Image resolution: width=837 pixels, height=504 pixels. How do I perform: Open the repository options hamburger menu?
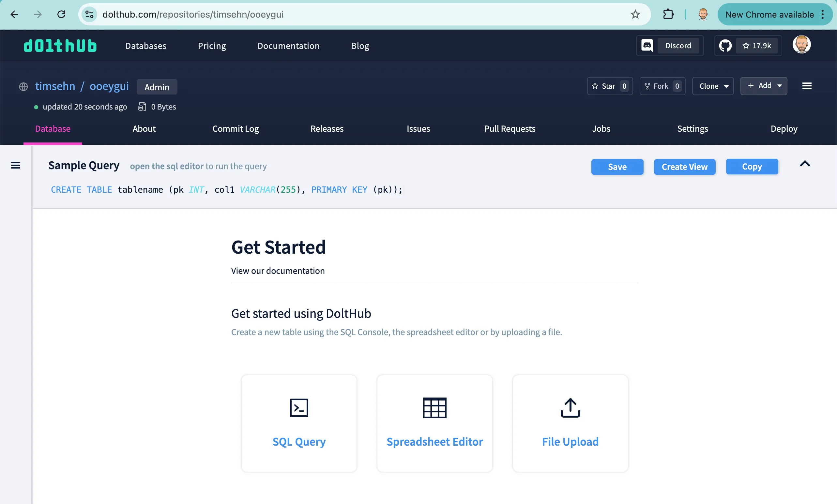coord(807,86)
